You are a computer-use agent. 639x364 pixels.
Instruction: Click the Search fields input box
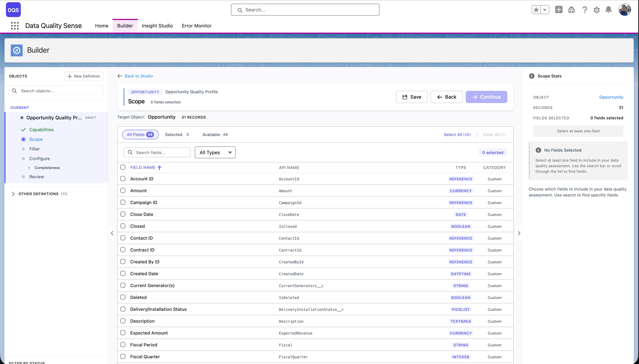tap(157, 152)
